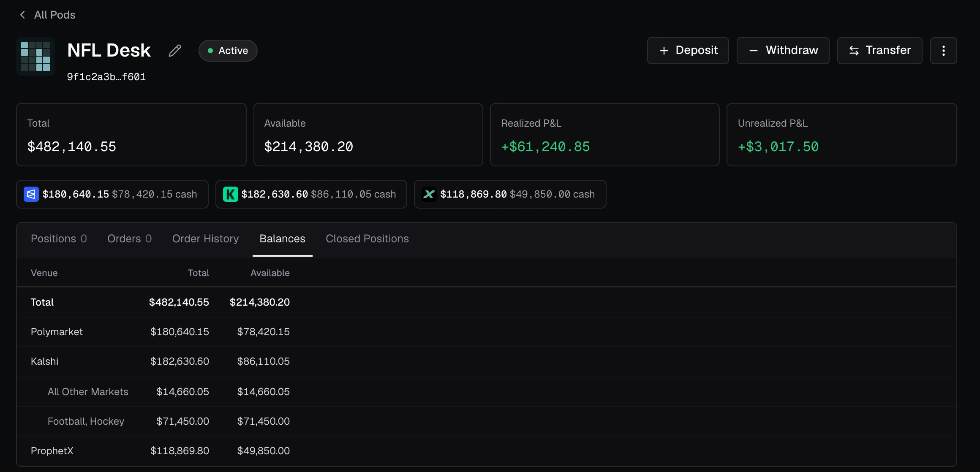This screenshot has height=472, width=980.
Task: Click the Total column header
Action: (199, 273)
